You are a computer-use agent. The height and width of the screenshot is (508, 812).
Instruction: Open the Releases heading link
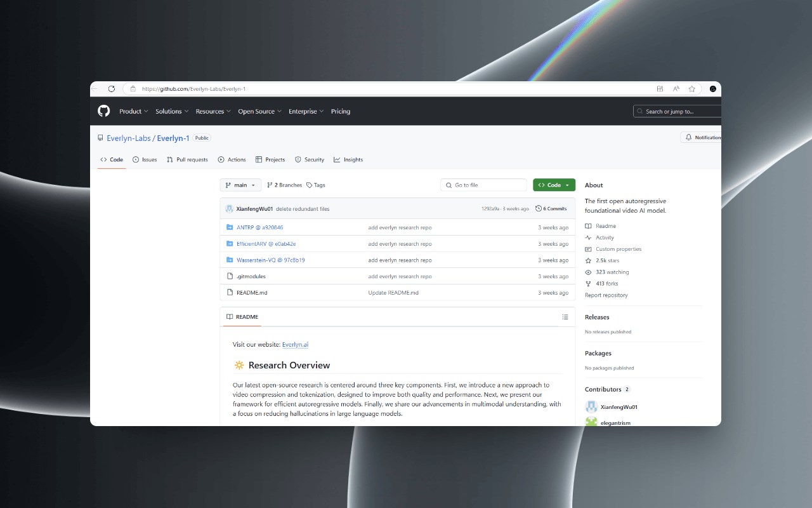pos(597,317)
